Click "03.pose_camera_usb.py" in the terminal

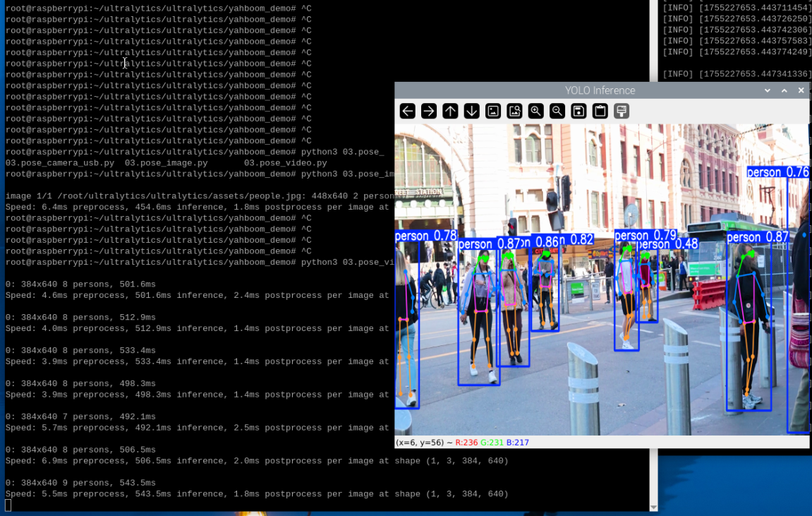pyautogui.click(x=59, y=163)
